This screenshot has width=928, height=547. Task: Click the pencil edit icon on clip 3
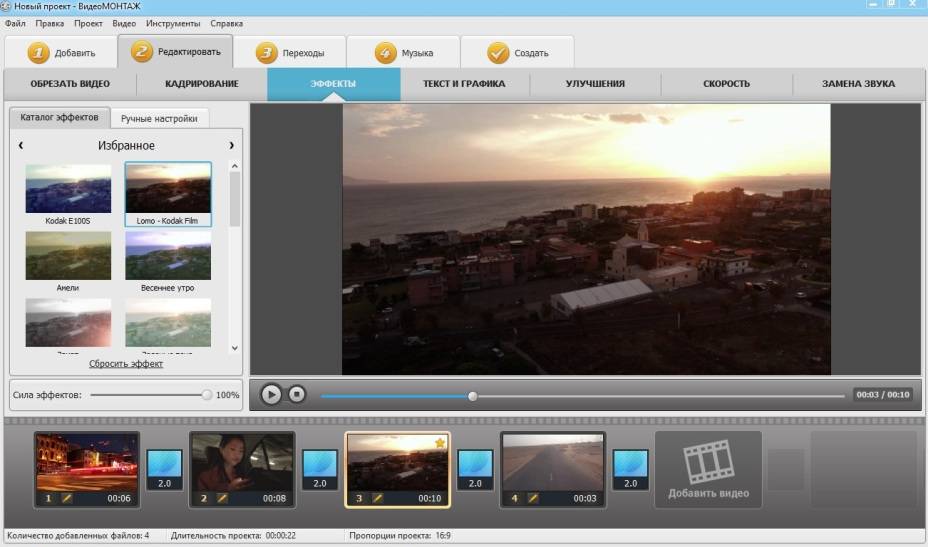(x=377, y=498)
